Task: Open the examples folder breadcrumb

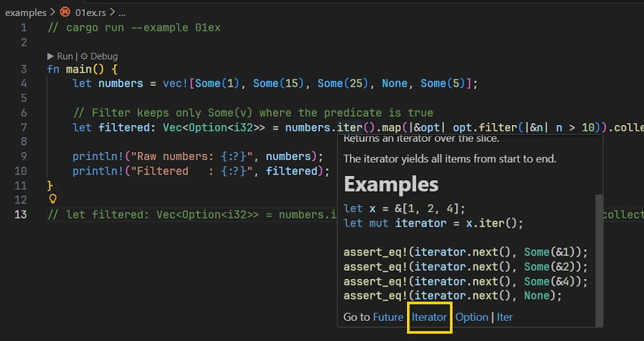Action: tap(25, 12)
